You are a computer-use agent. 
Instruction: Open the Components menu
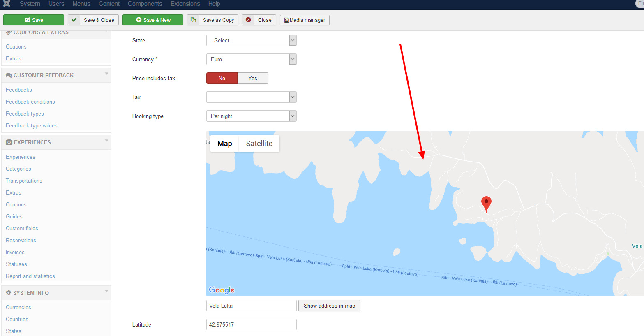pyautogui.click(x=145, y=4)
